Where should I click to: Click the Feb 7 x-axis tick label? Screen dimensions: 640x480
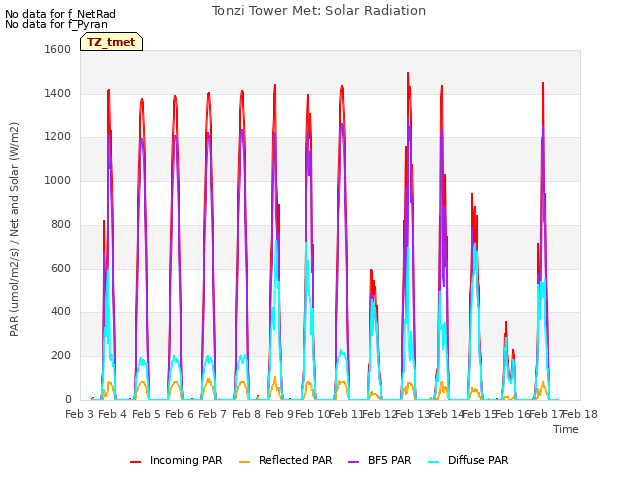212,414
